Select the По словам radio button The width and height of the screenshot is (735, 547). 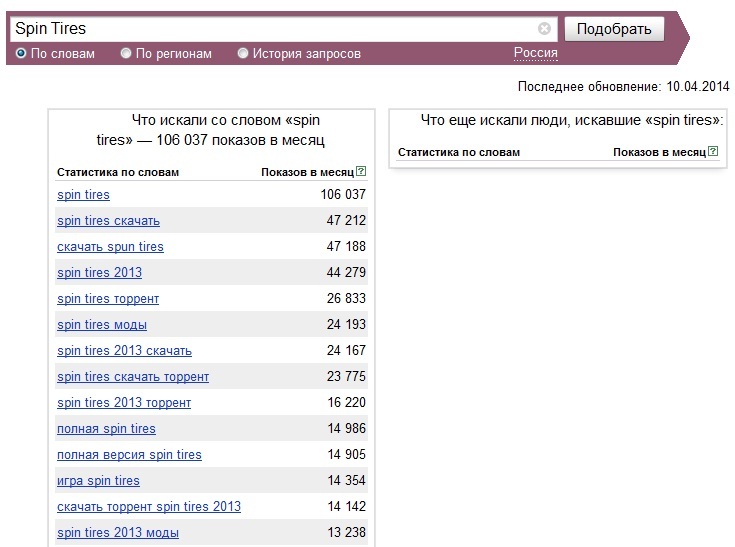pyautogui.click(x=21, y=53)
